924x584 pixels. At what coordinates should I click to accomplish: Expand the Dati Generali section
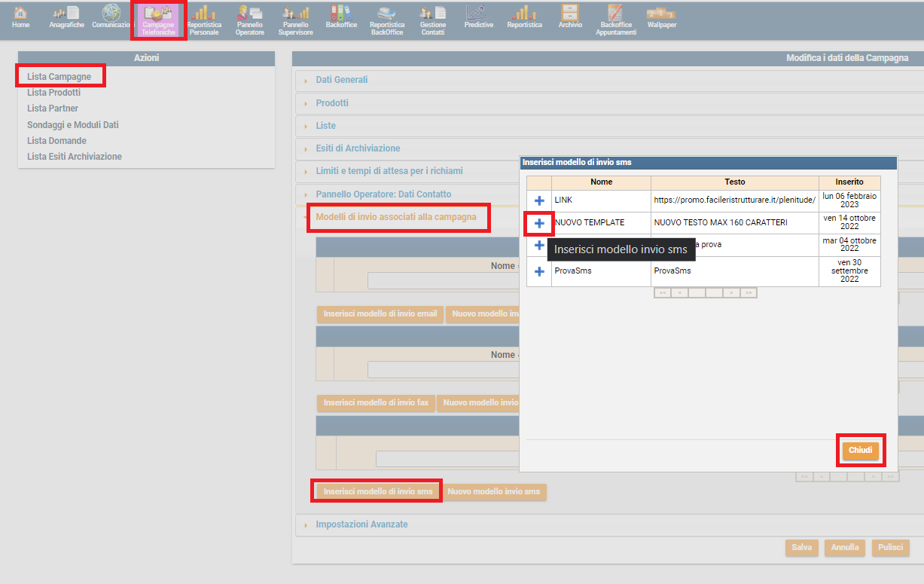341,80
